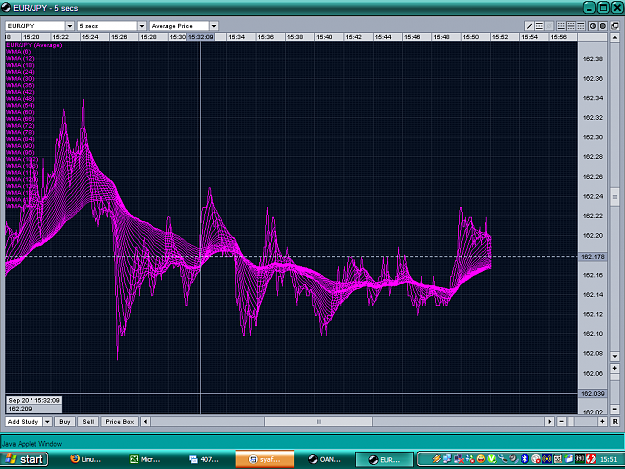
Task: Zoom in price scale with plus button
Action: pos(615,368)
